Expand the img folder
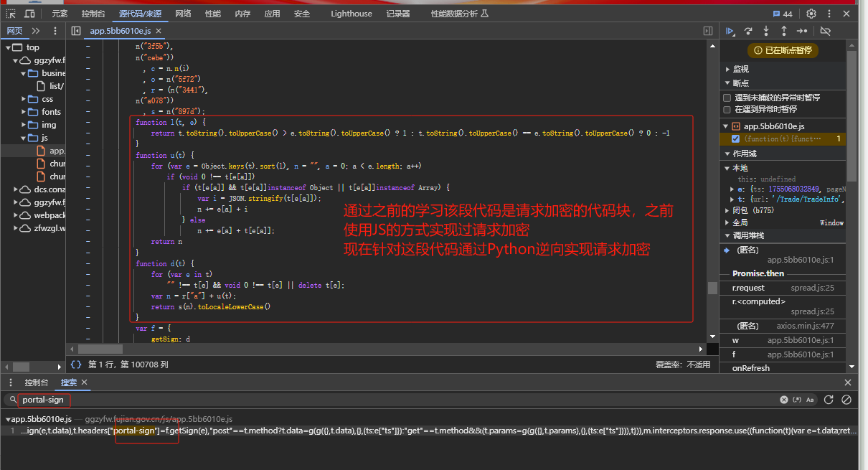 click(x=24, y=125)
